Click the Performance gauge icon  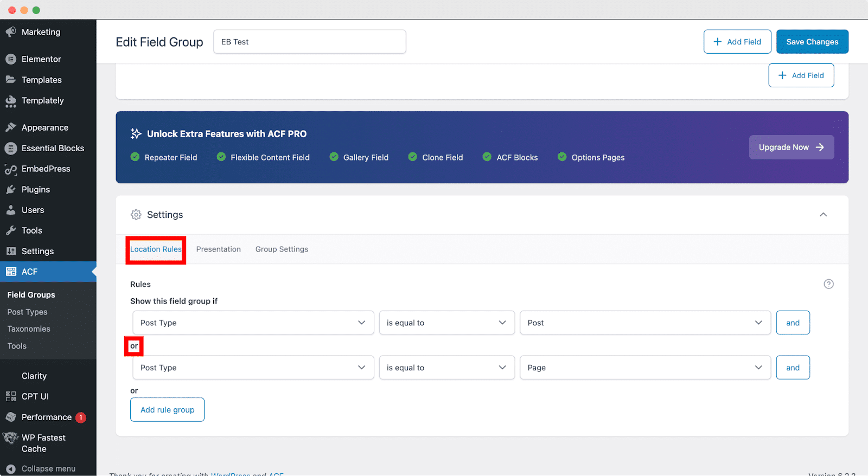[11, 417]
